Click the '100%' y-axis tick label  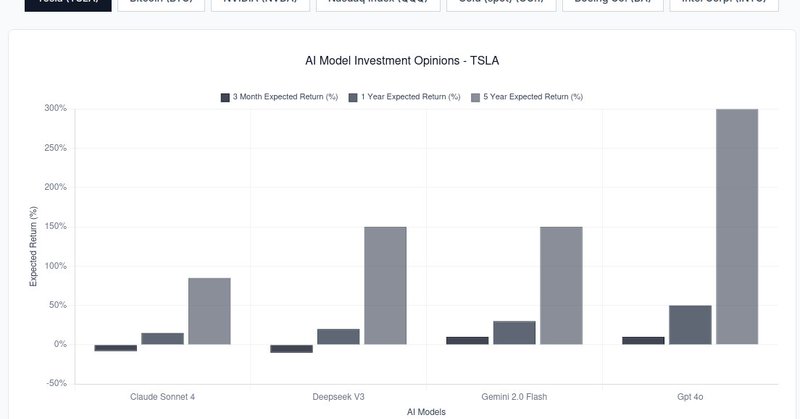click(56, 266)
